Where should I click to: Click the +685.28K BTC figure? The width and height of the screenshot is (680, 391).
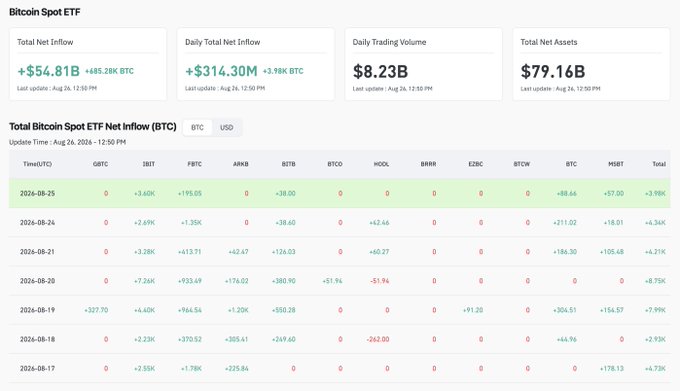pos(109,71)
